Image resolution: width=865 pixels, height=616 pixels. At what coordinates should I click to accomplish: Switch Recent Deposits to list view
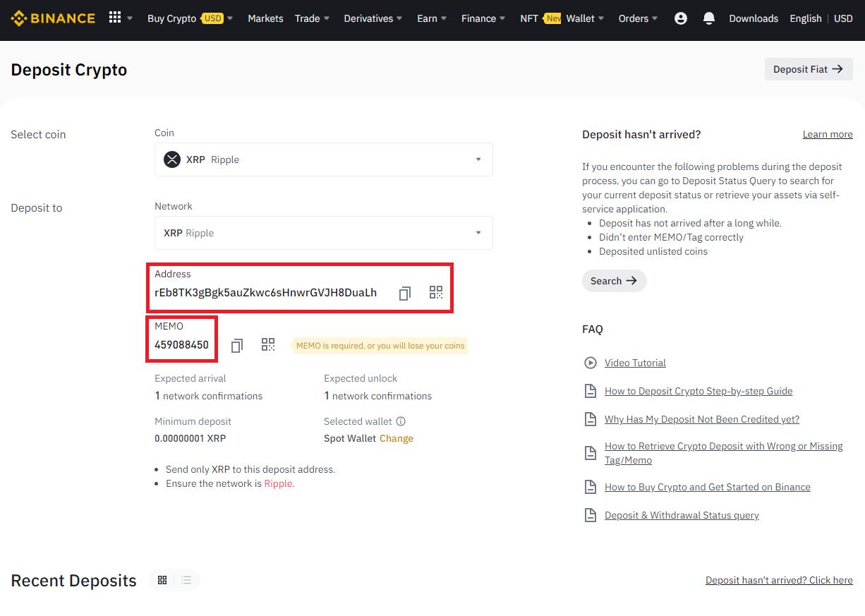[x=186, y=580]
